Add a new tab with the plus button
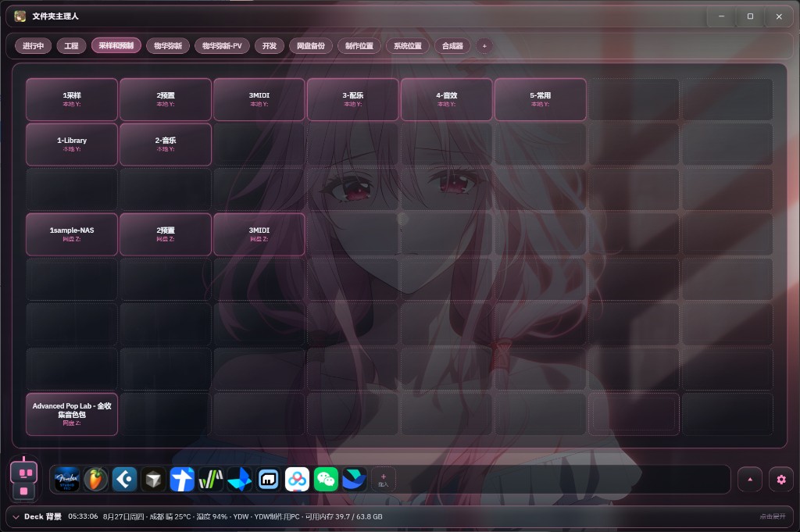This screenshot has width=800, height=532. coord(484,46)
